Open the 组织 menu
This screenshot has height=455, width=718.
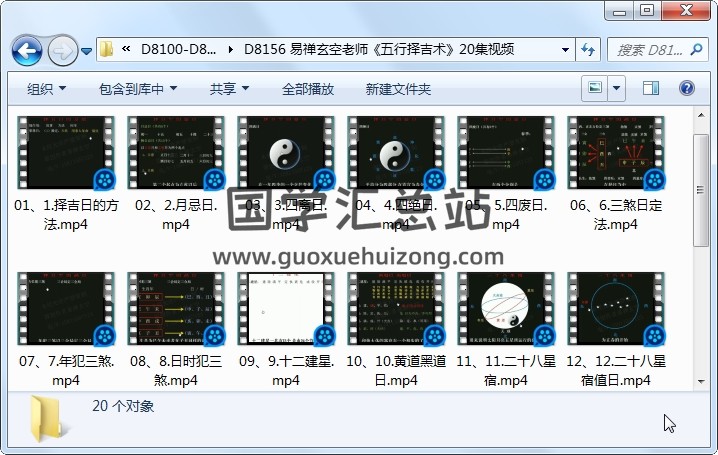pyautogui.click(x=46, y=89)
